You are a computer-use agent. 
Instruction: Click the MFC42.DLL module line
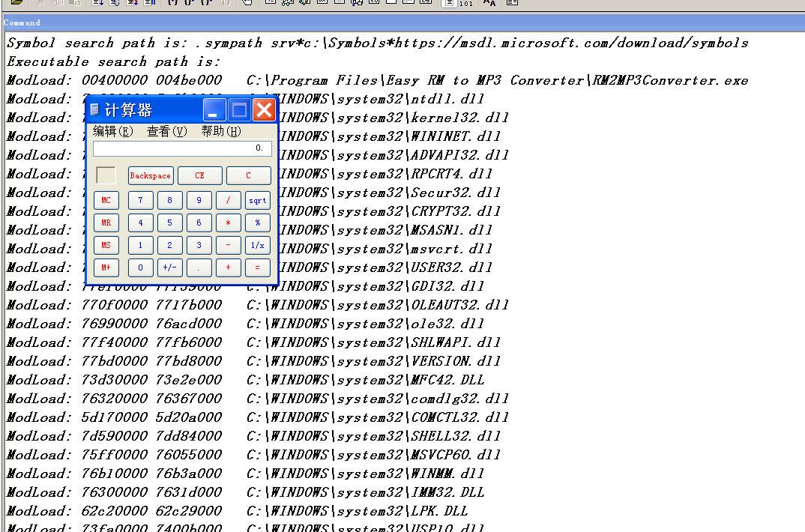tap(245, 380)
